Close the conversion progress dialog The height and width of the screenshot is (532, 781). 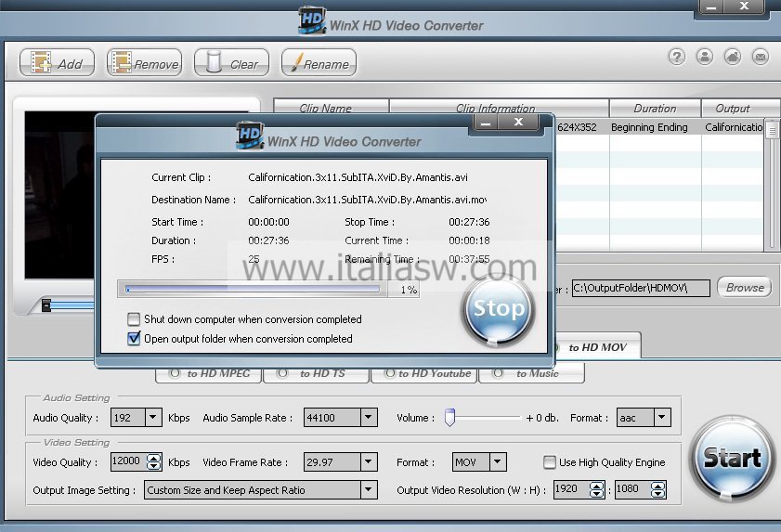518,122
